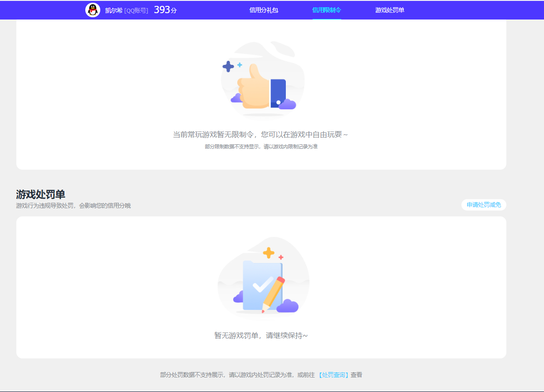Click the blue plus decoration near thumbs-up

pos(228,67)
